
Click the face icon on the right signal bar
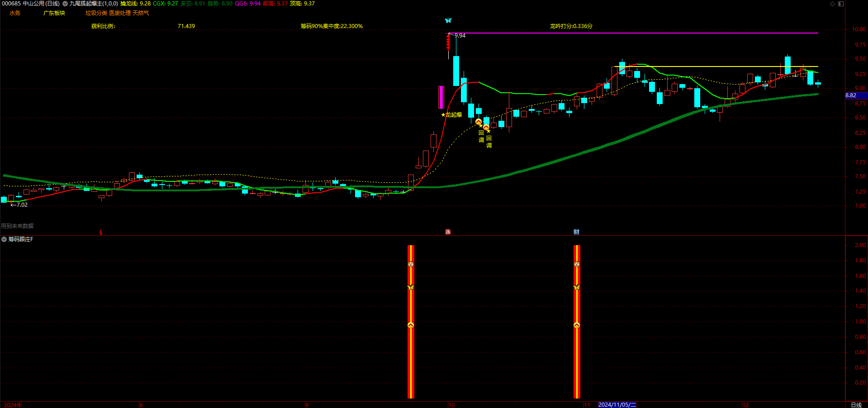point(577,264)
